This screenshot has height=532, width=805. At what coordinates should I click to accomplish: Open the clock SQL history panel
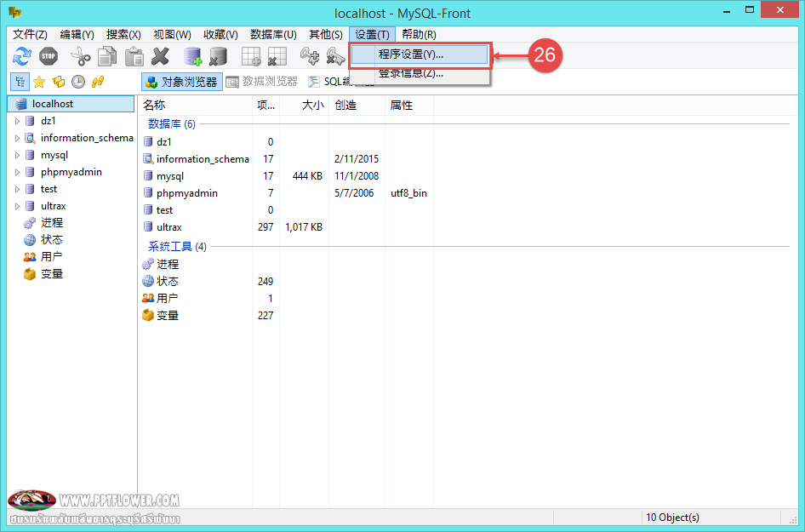[x=78, y=82]
